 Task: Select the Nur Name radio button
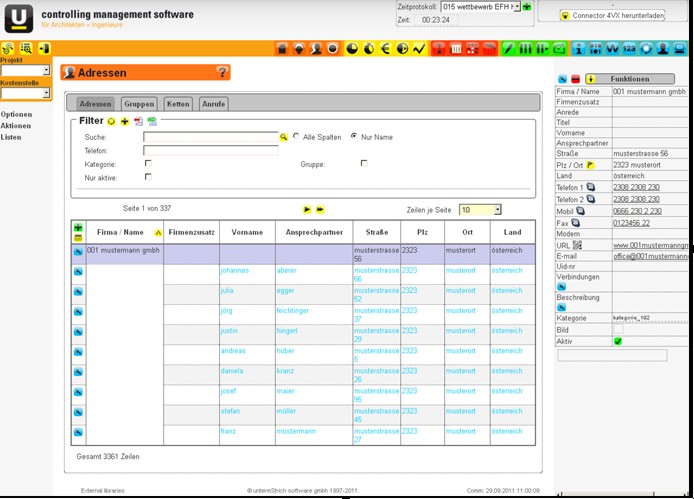coord(354,136)
